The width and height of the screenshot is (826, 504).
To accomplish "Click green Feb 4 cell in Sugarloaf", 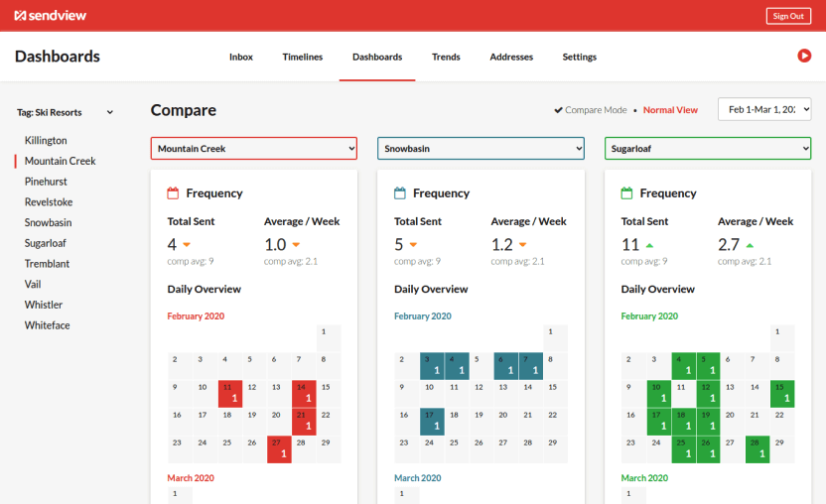I will click(x=684, y=366).
